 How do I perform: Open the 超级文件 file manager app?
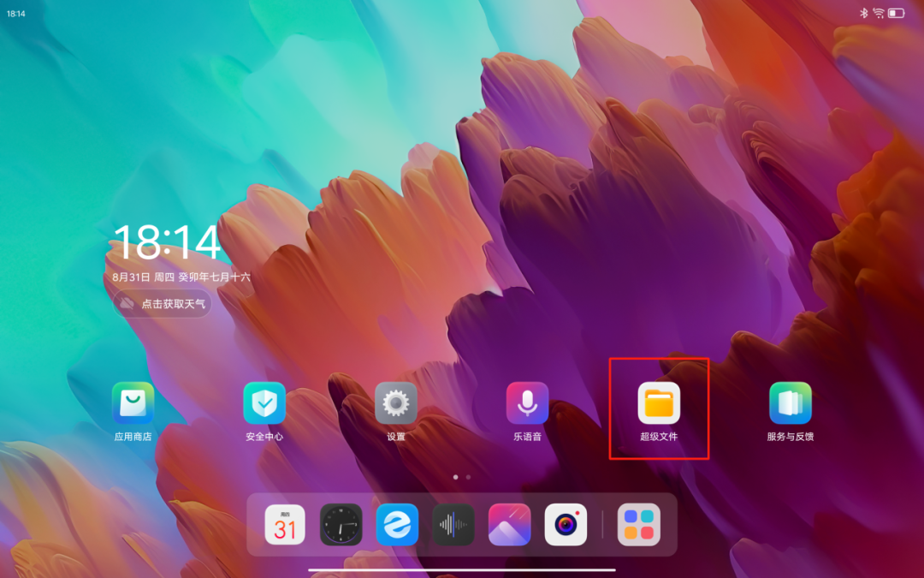coord(659,403)
